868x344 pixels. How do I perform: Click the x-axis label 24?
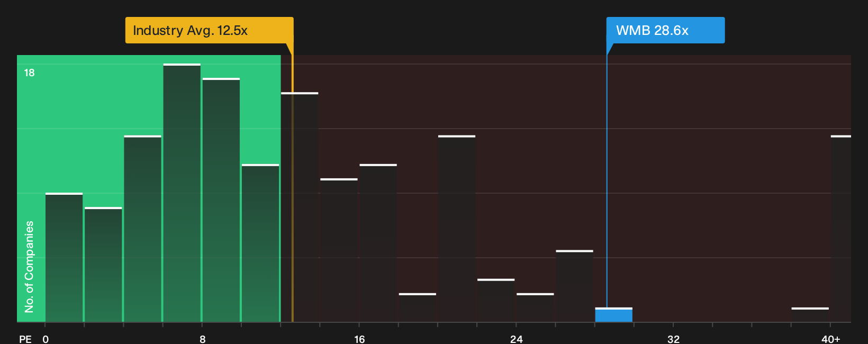click(517, 339)
